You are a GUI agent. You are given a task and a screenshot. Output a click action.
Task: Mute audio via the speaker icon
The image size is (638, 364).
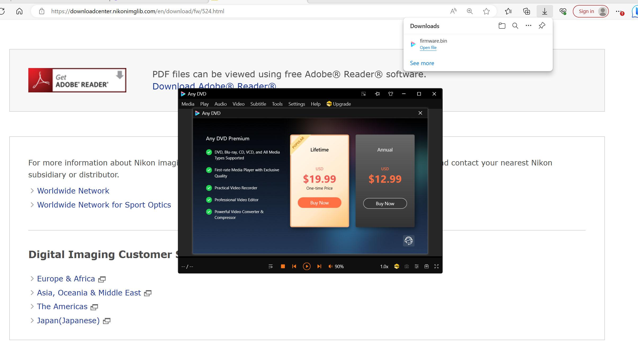(330, 266)
